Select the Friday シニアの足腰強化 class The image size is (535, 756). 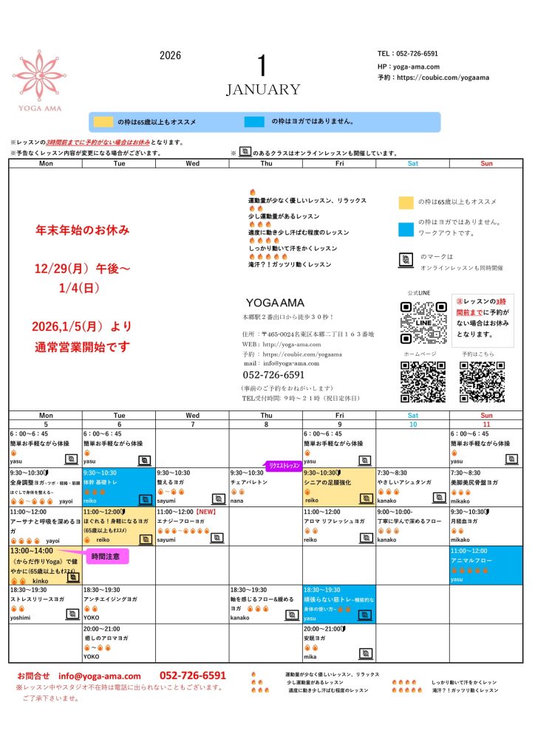[x=338, y=486]
